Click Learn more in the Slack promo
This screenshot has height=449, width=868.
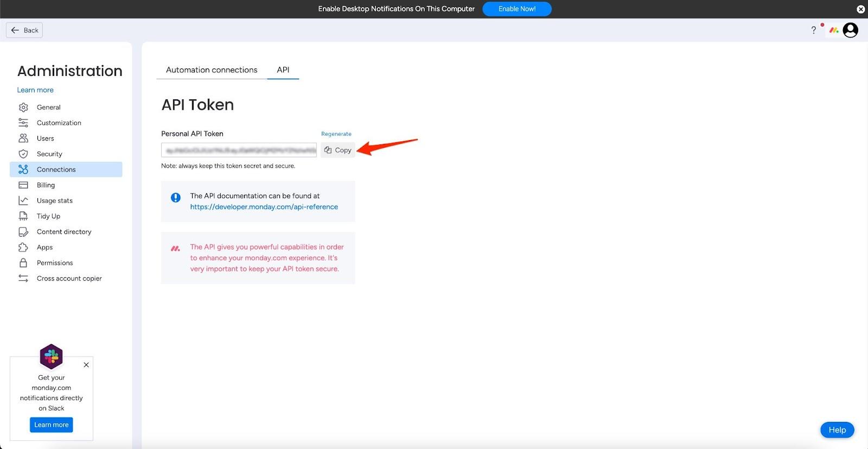[52, 425]
